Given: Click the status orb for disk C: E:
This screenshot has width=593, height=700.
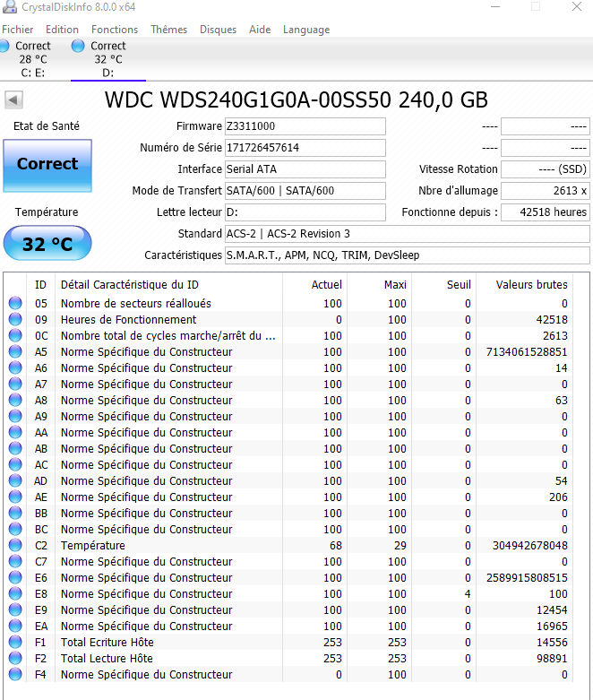Looking at the screenshot, I should pos(4,46).
